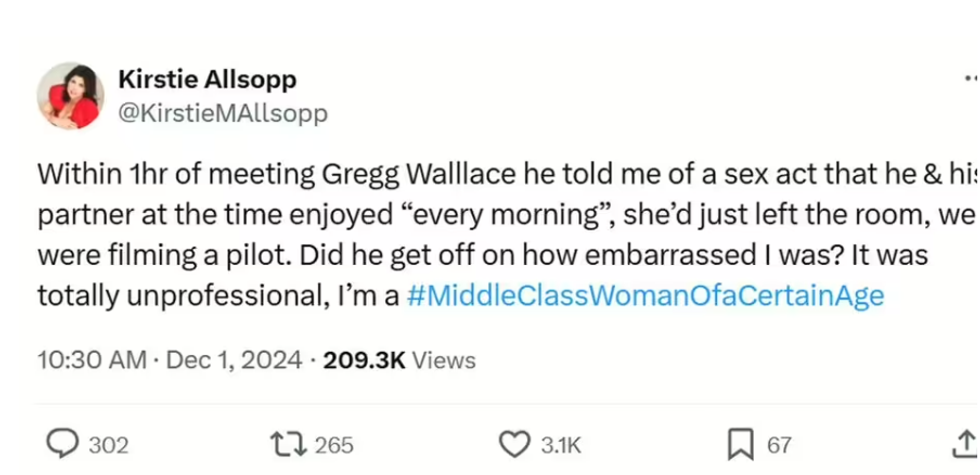Click the share upload icon
The image size is (980, 475).
pyautogui.click(x=965, y=443)
